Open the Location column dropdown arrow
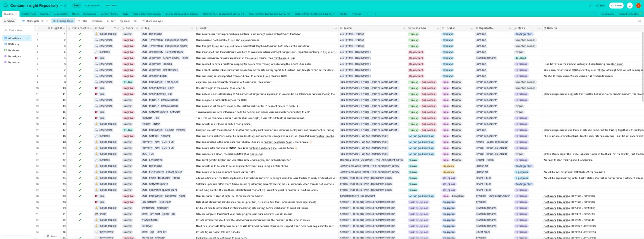This screenshot has width=644, height=239. click(471, 28)
